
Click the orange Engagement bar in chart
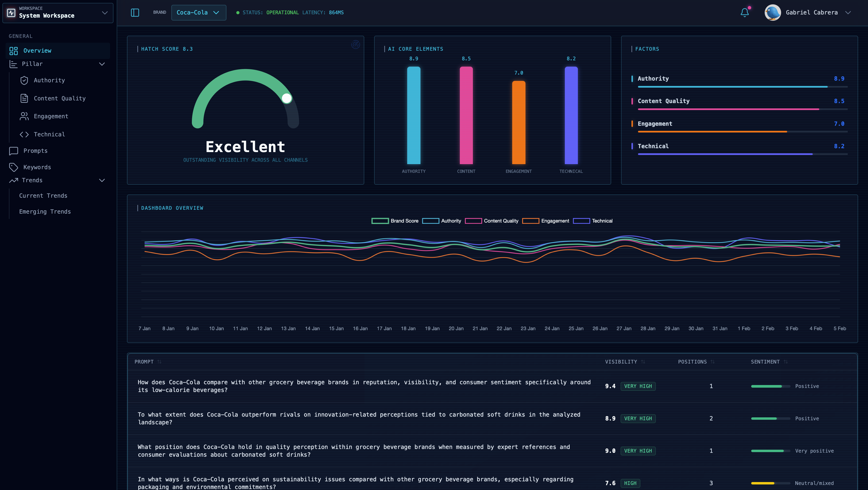point(519,123)
